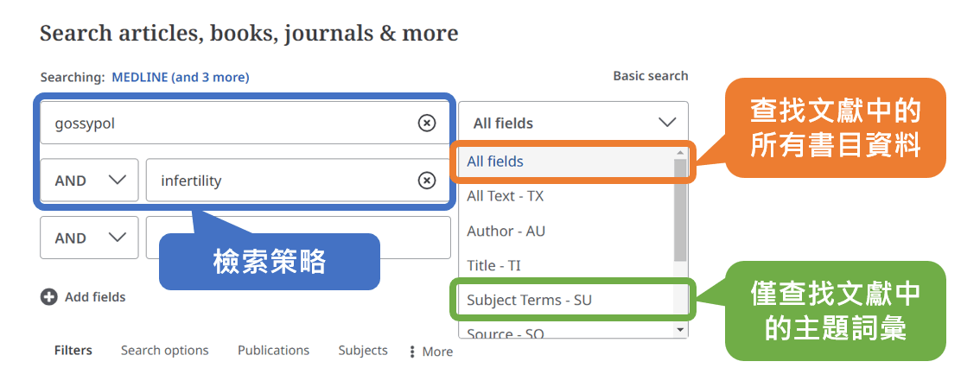Expand the All fields dropdown

coord(573,123)
